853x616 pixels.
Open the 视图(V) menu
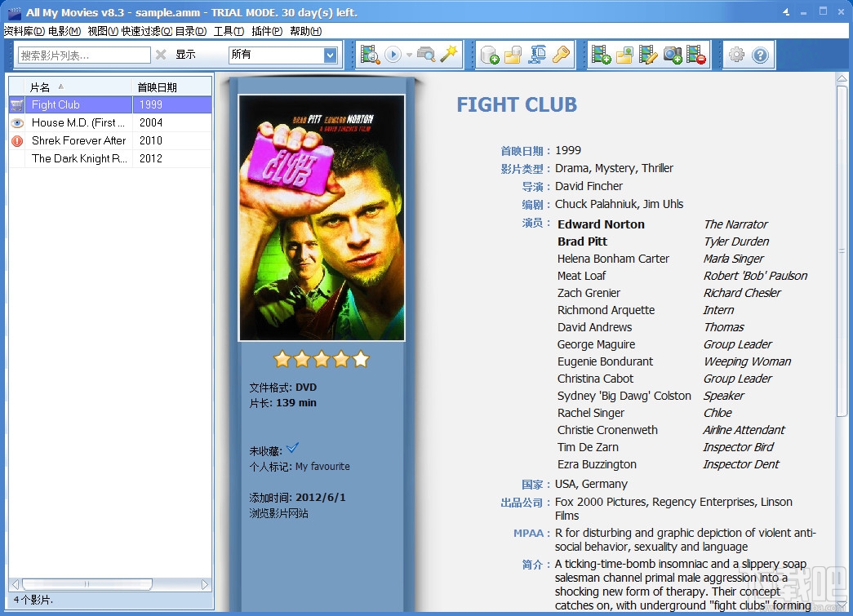point(103,31)
